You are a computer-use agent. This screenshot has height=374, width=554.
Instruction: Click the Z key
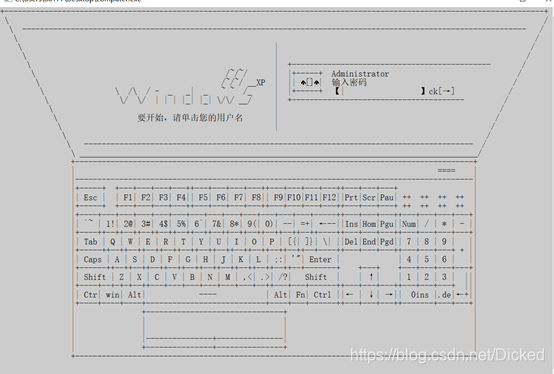(121, 277)
